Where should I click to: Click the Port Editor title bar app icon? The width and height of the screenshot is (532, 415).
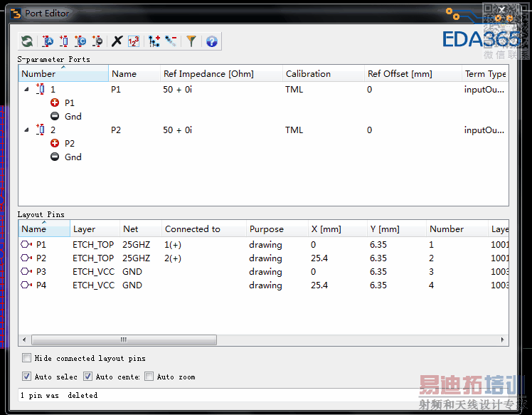(x=16, y=14)
